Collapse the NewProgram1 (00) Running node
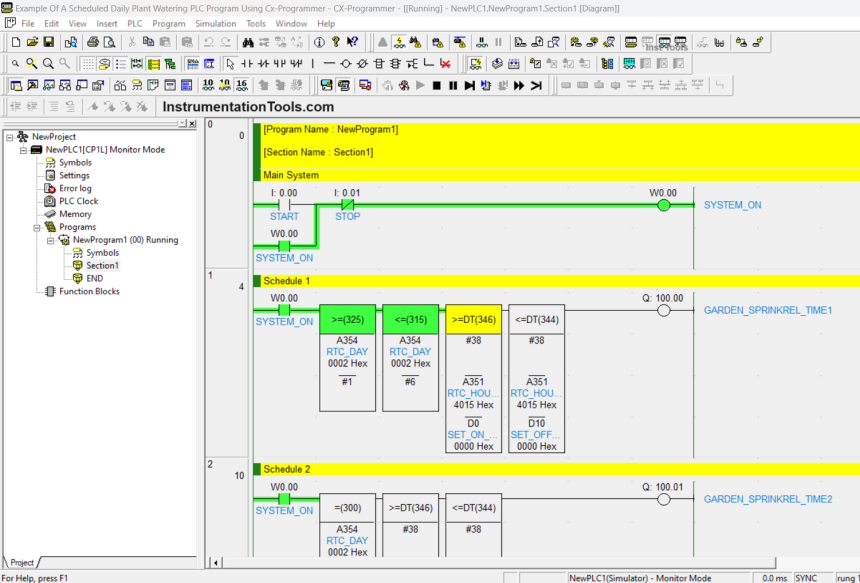 click(50, 240)
